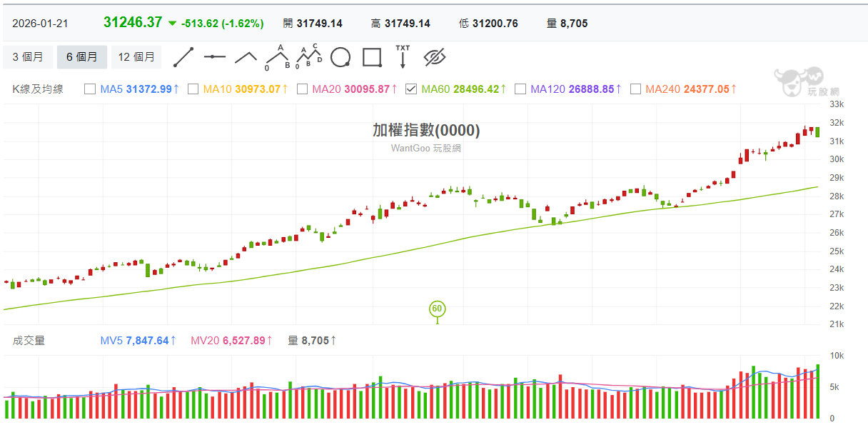Enable the MA5 moving average checkbox

tap(90, 89)
